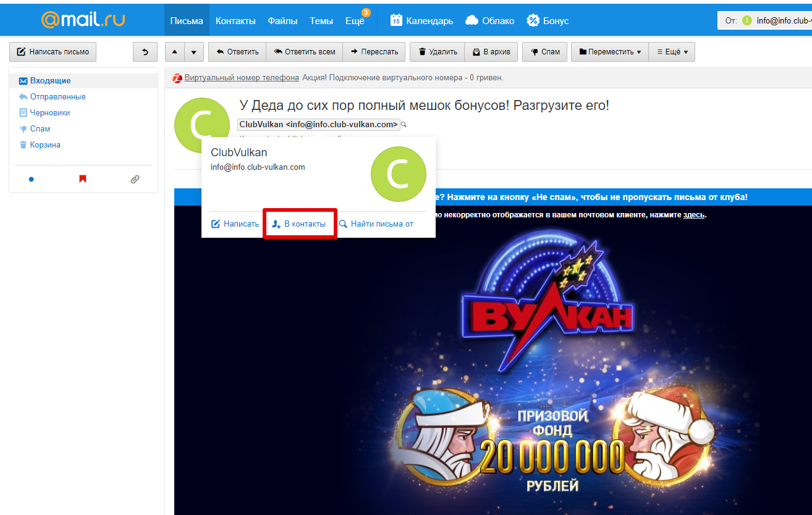This screenshot has width=812, height=515.
Task: Go to the Файлы tab
Action: [x=282, y=20]
